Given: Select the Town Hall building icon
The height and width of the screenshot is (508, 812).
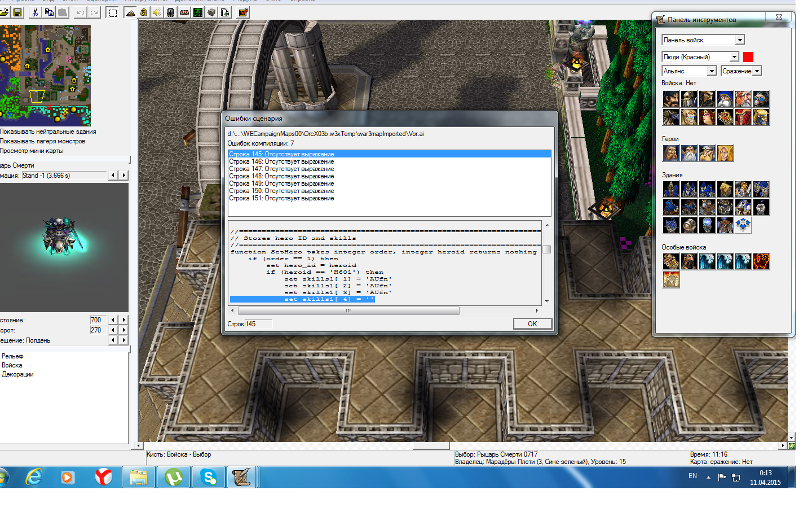Looking at the screenshot, I should point(671,189).
